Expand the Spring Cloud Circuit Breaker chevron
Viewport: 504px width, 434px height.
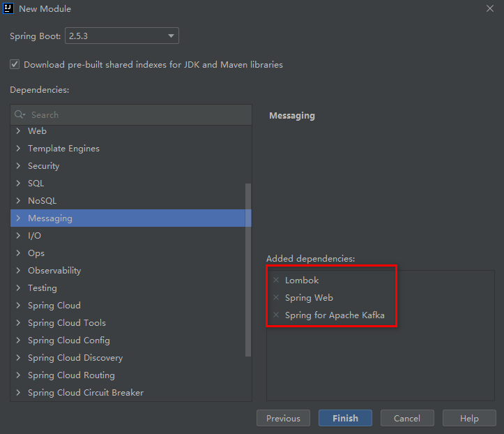[18, 393]
